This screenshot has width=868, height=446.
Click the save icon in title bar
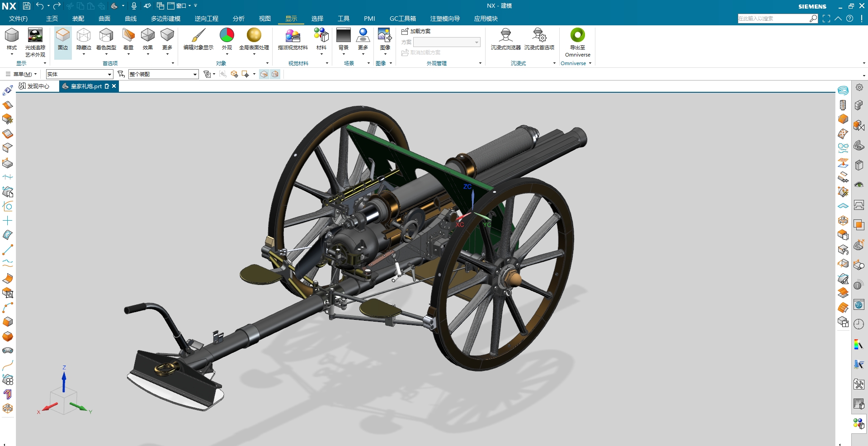pos(27,6)
